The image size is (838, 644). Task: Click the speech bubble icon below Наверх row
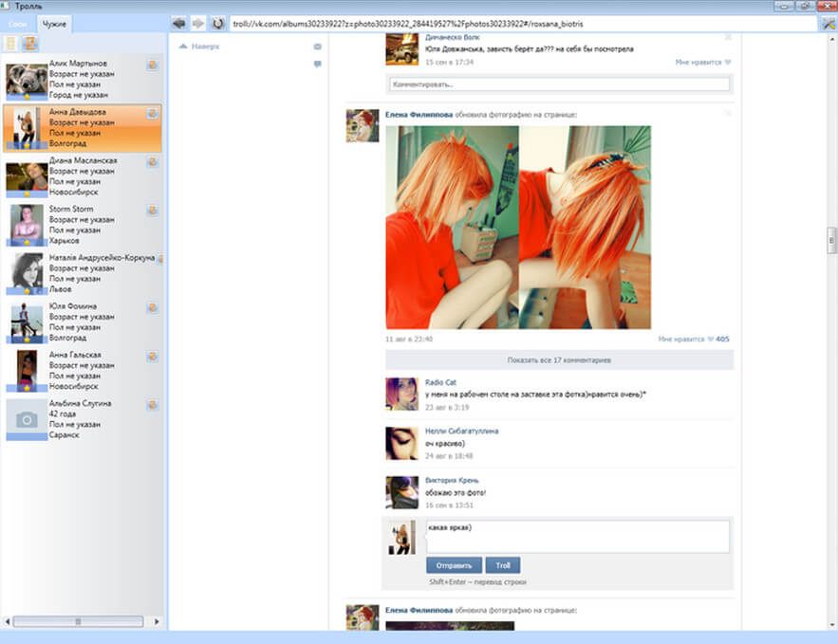(x=318, y=64)
